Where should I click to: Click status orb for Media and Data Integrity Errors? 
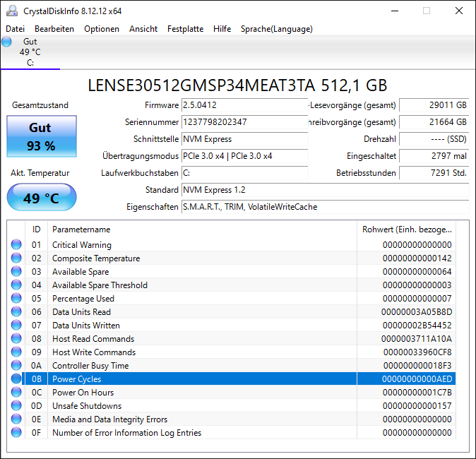16,419
